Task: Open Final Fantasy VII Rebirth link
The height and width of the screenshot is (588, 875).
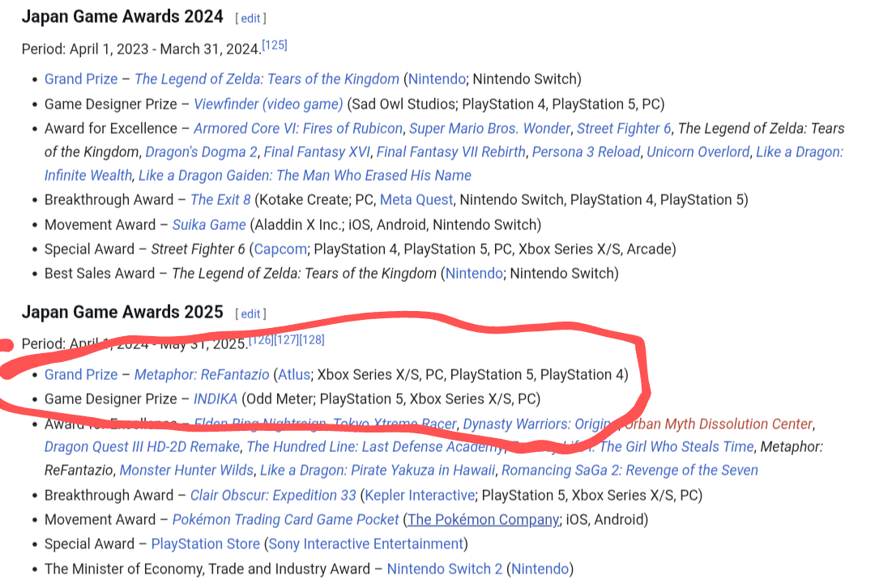Action: pos(451,152)
